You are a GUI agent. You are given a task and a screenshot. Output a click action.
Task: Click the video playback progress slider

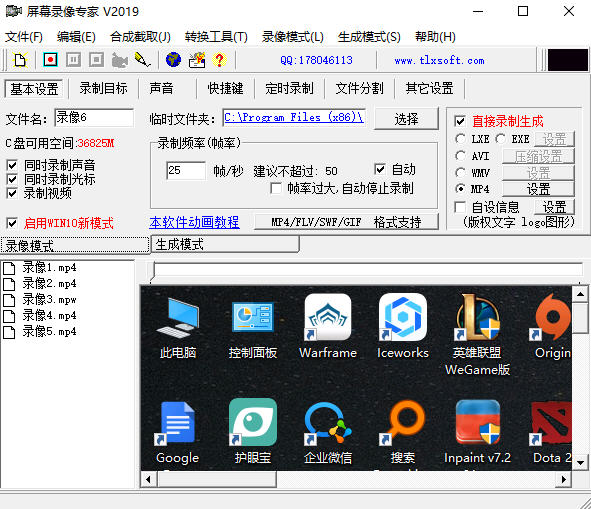(367, 270)
